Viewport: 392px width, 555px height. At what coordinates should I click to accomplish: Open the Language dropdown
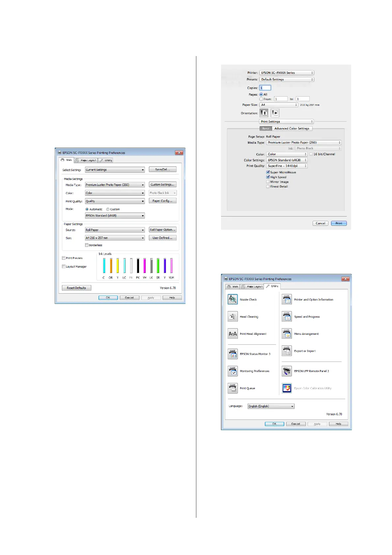pos(271,406)
